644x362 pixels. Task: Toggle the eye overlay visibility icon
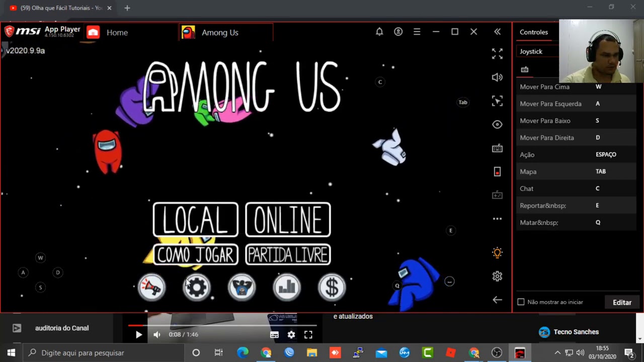[x=497, y=125]
